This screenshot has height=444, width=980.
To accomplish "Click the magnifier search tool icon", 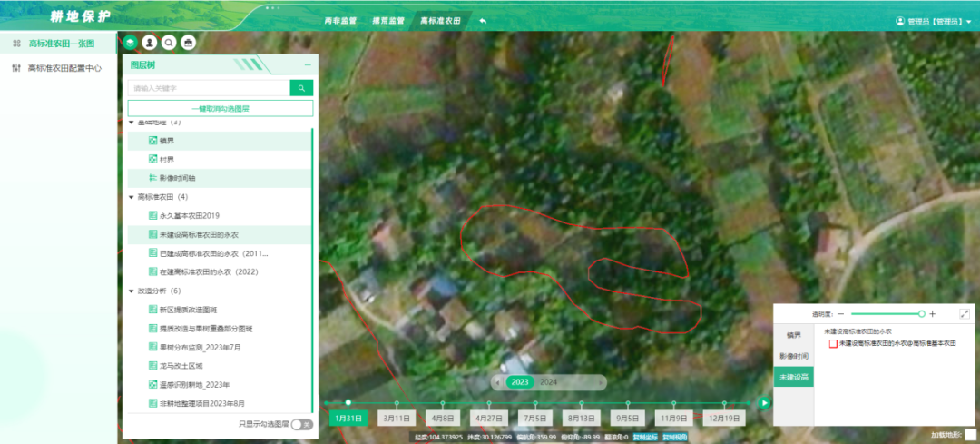I will pos(169,42).
